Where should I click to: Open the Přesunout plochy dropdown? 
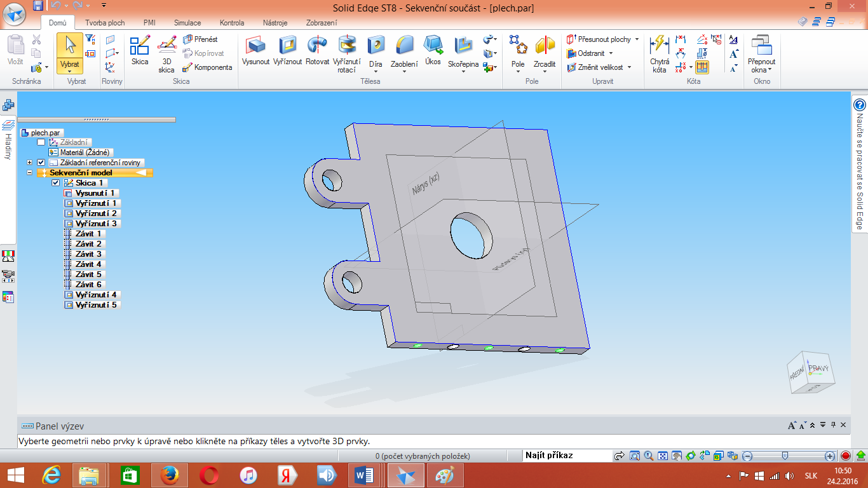[x=637, y=39]
